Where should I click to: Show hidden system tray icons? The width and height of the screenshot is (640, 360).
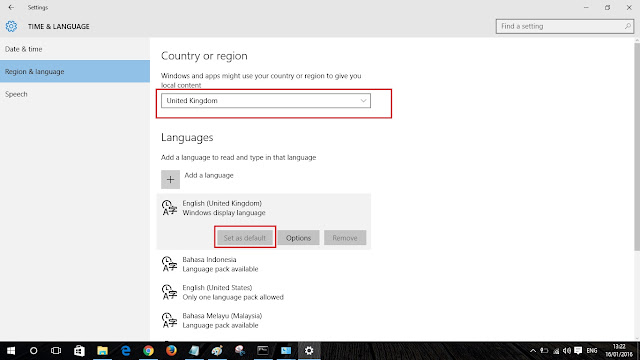pyautogui.click(x=533, y=351)
